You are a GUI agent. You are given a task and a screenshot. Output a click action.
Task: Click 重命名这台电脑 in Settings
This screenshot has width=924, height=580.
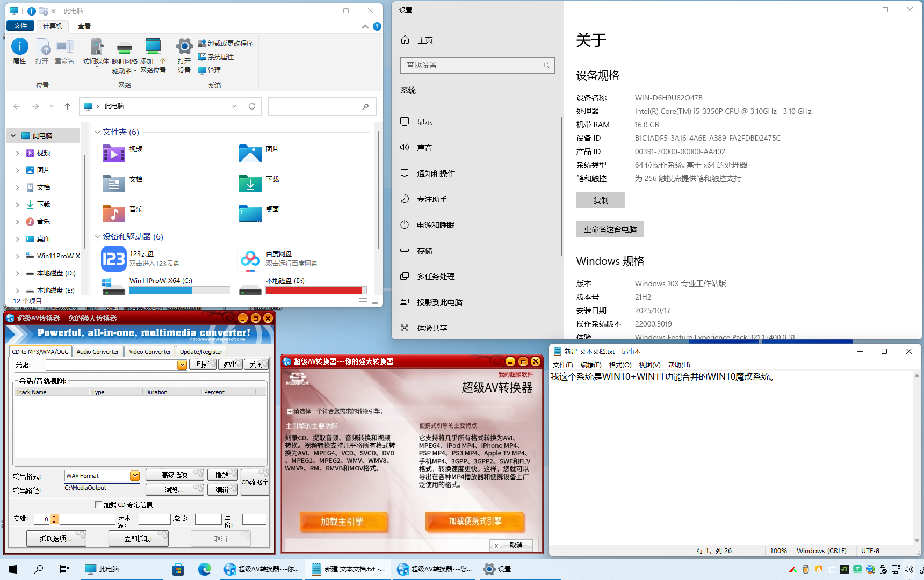point(610,229)
